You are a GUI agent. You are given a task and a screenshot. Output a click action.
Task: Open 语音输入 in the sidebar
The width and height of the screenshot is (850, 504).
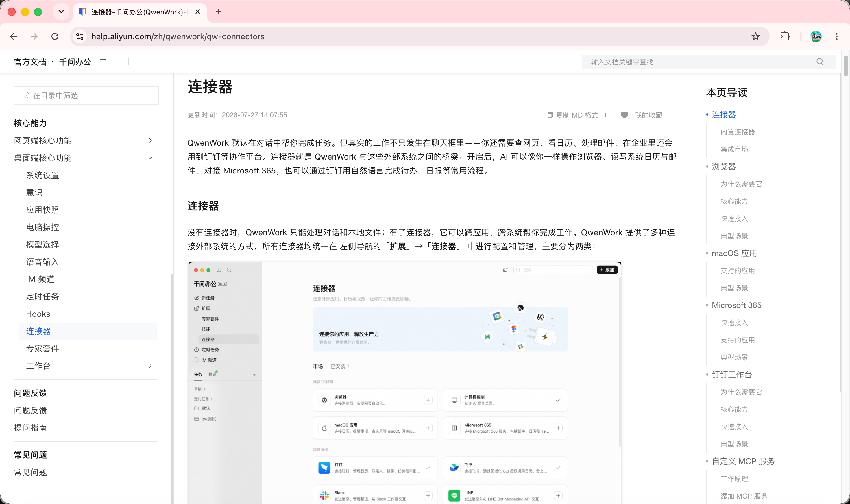pos(42,262)
